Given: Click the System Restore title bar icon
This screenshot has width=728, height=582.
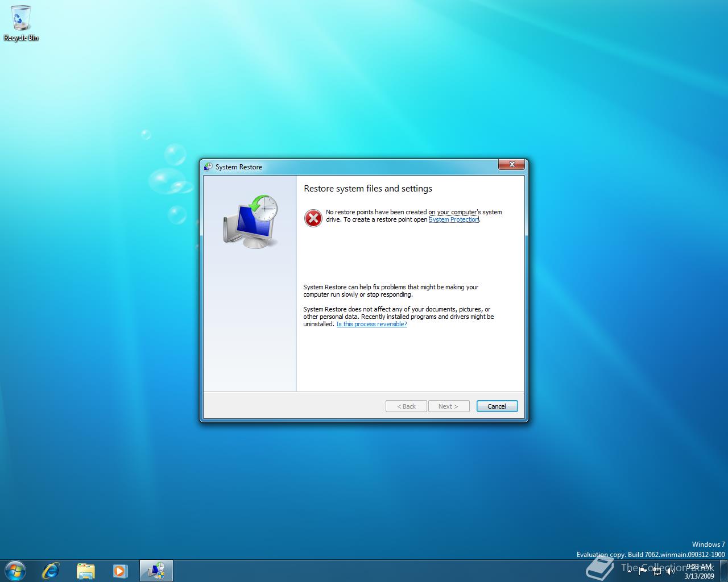Looking at the screenshot, I should coord(208,167).
